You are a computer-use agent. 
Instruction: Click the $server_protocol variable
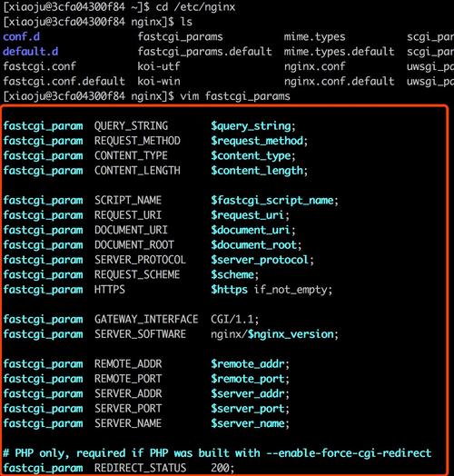click(x=260, y=260)
